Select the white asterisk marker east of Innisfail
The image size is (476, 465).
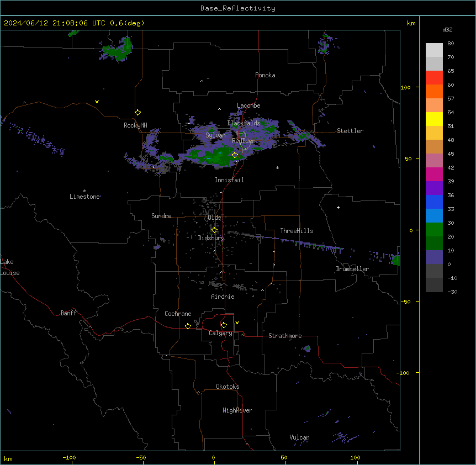pyautogui.click(x=277, y=167)
